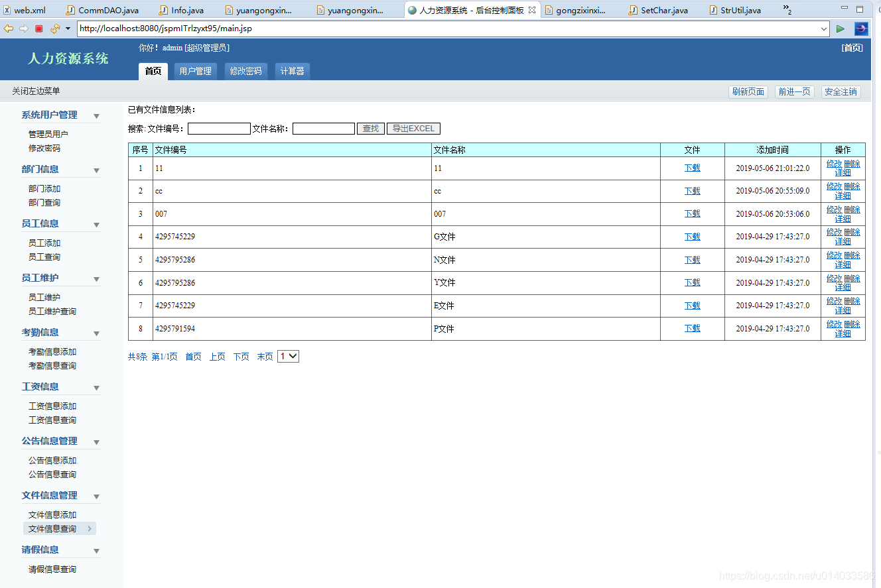
Task: Select cell 4295791594 in file table
Action: (292, 329)
